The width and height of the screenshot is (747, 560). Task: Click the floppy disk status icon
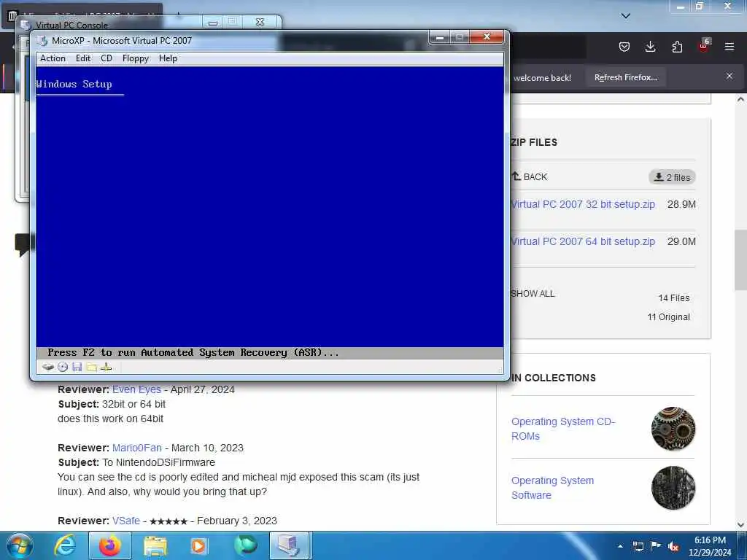77,367
